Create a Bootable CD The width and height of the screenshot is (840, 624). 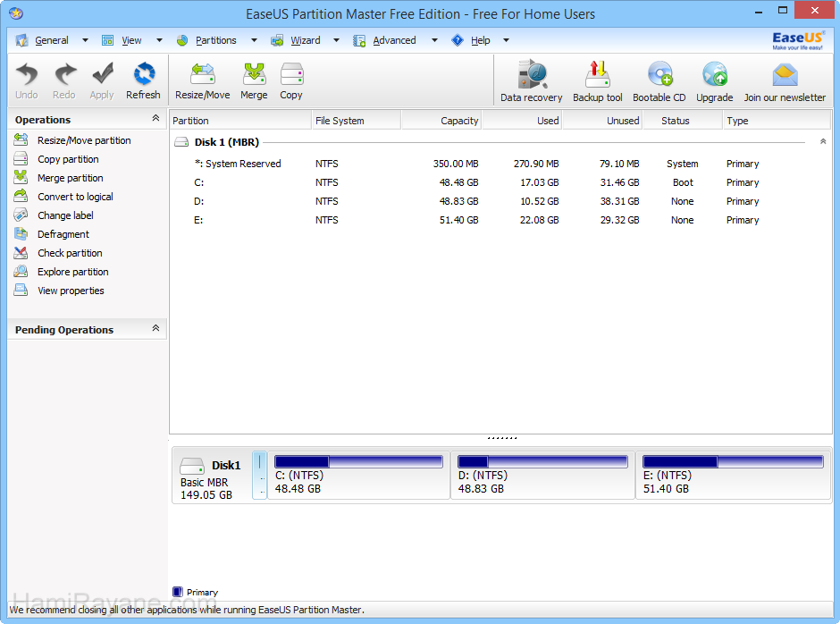coord(659,74)
